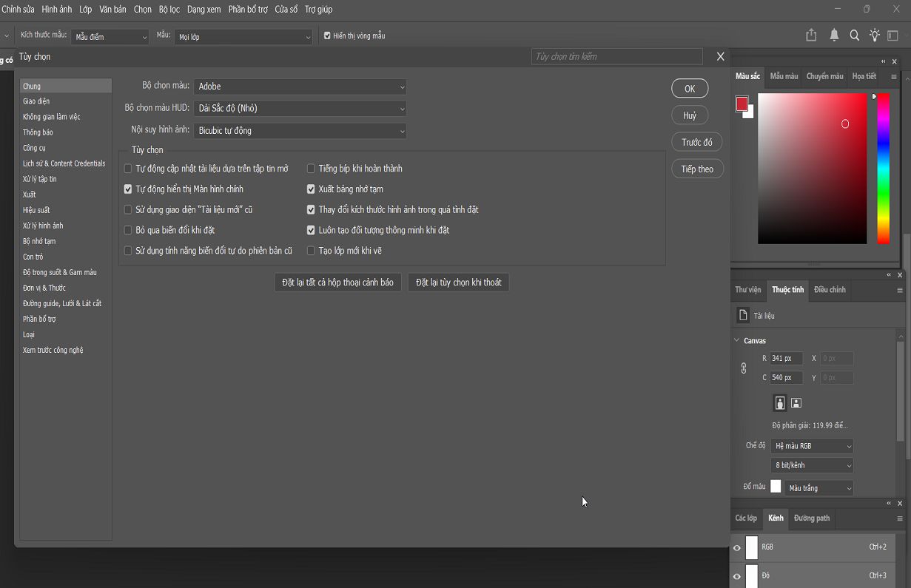Viewport: 911px width, 588px height.
Task: Click the lightbulb Discover icon
Action: pyautogui.click(x=874, y=35)
